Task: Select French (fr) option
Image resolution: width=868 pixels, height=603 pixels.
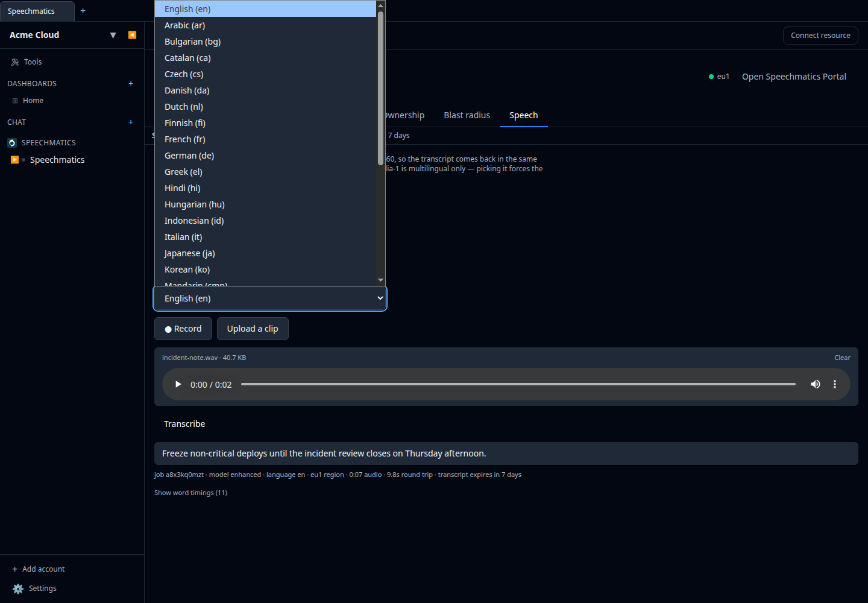Action: (265, 139)
